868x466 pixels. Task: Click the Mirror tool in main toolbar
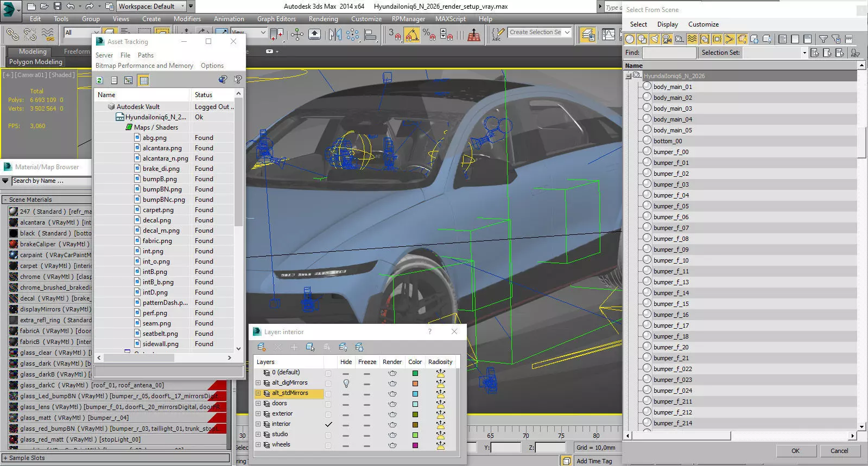pos(335,35)
